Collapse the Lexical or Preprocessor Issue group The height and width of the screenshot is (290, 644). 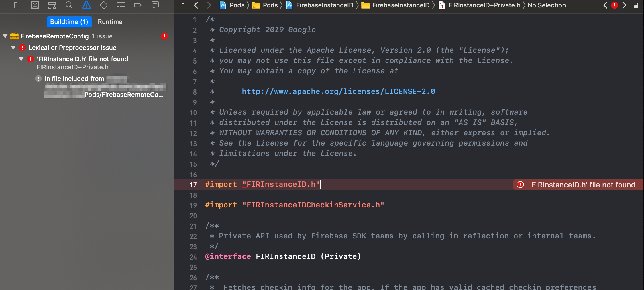[x=13, y=48]
